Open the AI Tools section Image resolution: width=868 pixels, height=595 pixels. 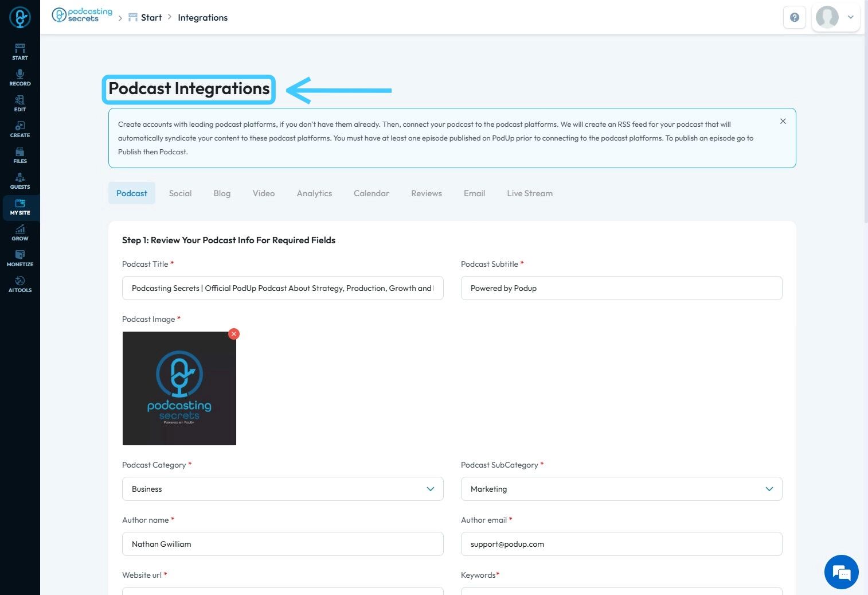[x=20, y=284]
